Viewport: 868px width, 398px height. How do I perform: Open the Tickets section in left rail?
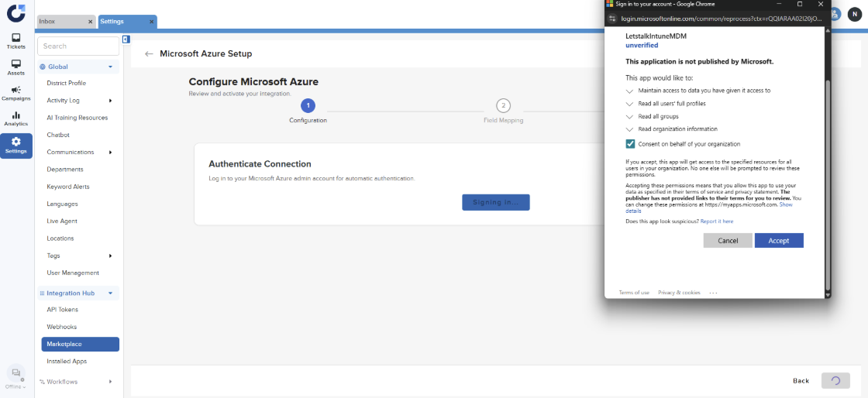[16, 41]
